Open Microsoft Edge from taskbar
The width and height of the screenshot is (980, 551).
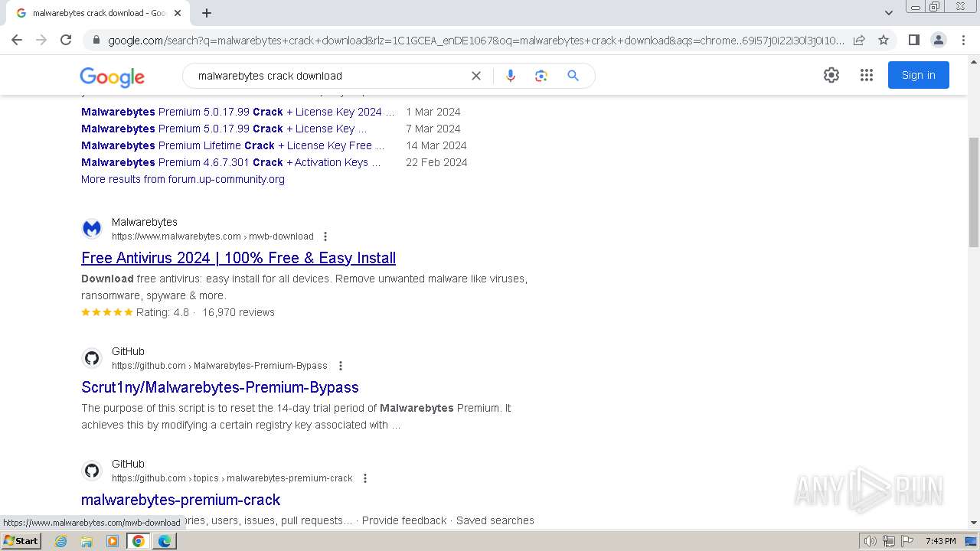165,541
